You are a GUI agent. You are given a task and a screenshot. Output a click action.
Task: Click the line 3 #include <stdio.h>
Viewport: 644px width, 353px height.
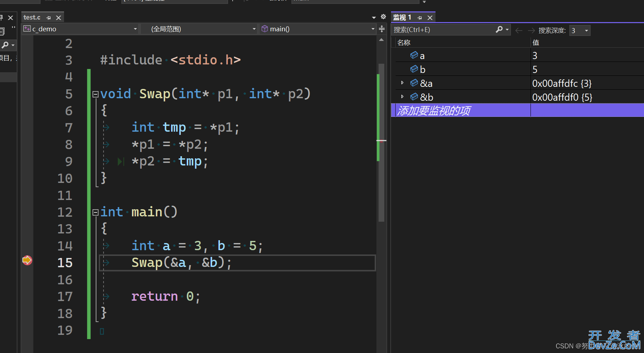[170, 60]
